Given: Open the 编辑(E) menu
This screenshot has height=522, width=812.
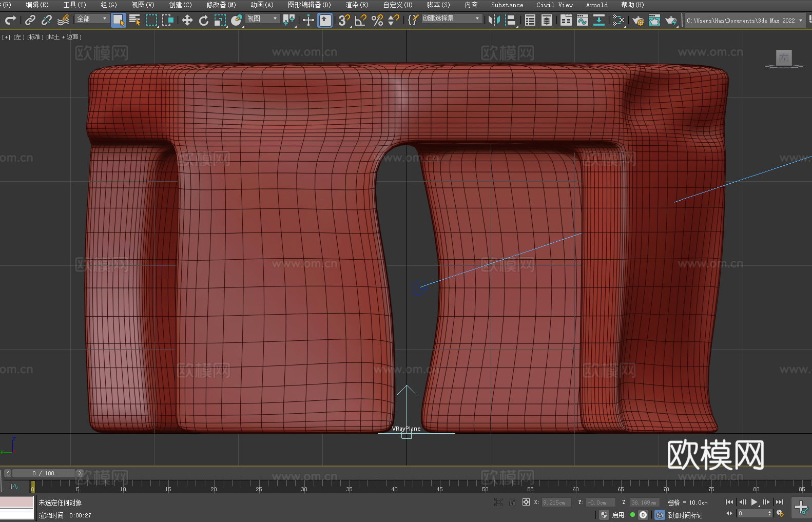Looking at the screenshot, I should (37, 5).
